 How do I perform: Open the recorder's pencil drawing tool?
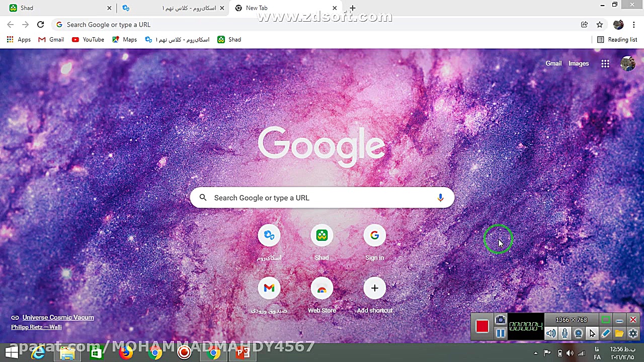606,333
